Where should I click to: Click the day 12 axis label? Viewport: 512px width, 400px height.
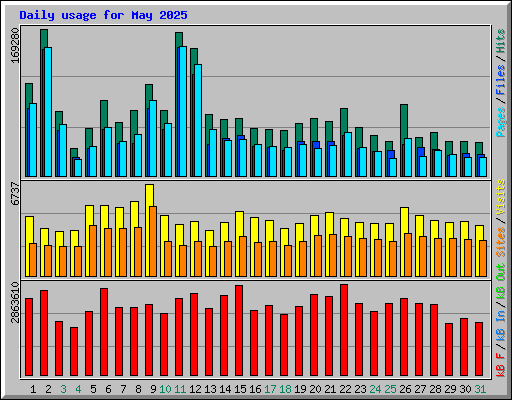click(x=195, y=389)
